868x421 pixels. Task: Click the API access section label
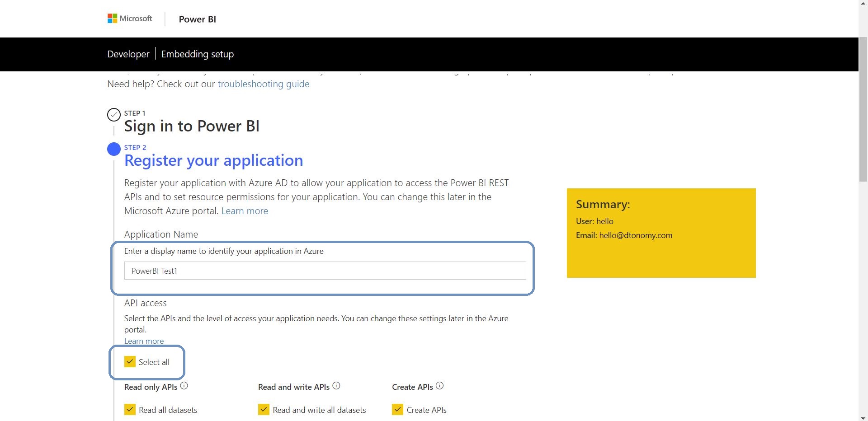pos(145,303)
